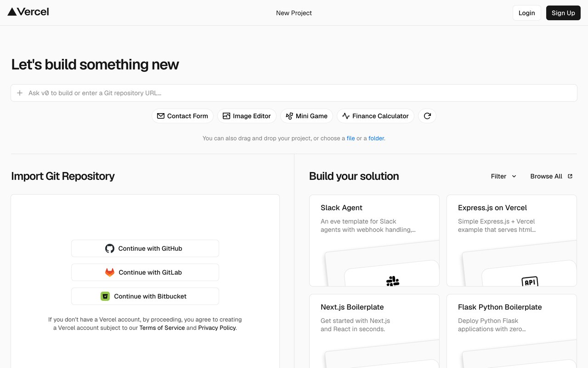This screenshot has width=588, height=368.
Task: Focus the Ask v0 prompt input field
Action: pos(294,93)
